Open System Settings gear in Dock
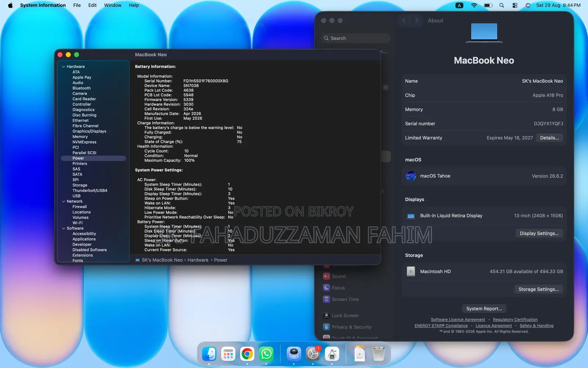The image size is (588, 368). click(313, 354)
